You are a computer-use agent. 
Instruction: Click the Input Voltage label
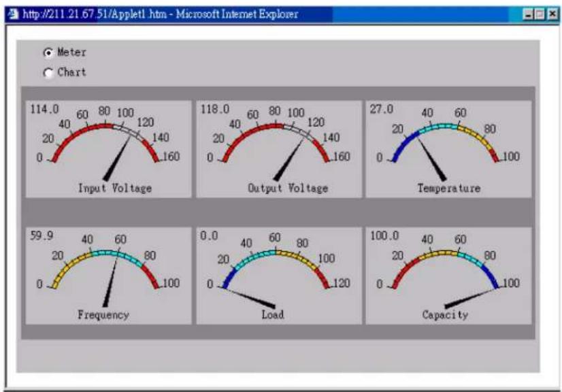coord(115,188)
